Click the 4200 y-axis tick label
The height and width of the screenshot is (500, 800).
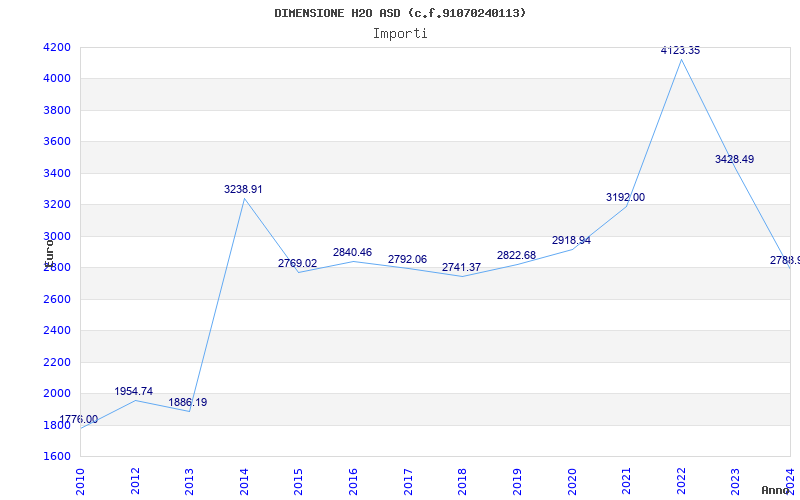tap(55, 47)
